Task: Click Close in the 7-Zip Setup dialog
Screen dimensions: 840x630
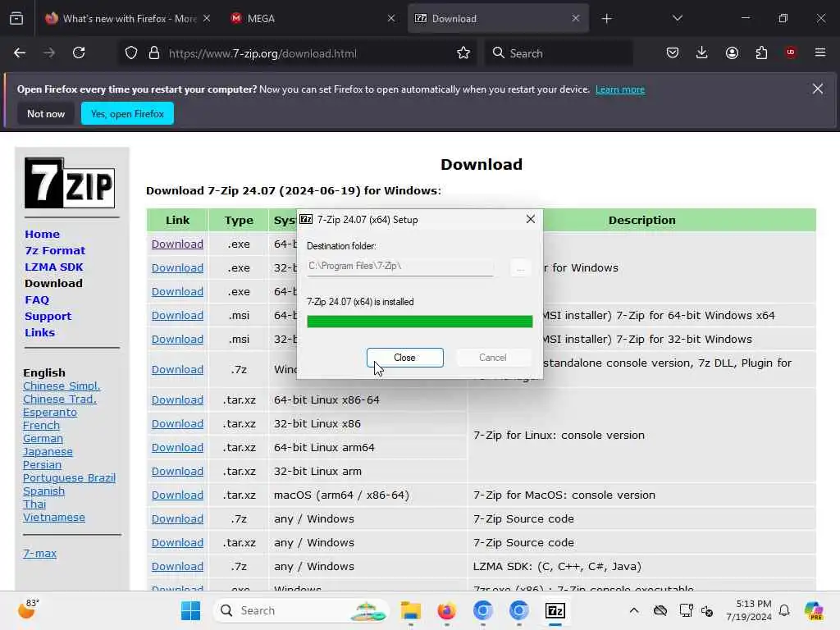Action: [405, 358]
